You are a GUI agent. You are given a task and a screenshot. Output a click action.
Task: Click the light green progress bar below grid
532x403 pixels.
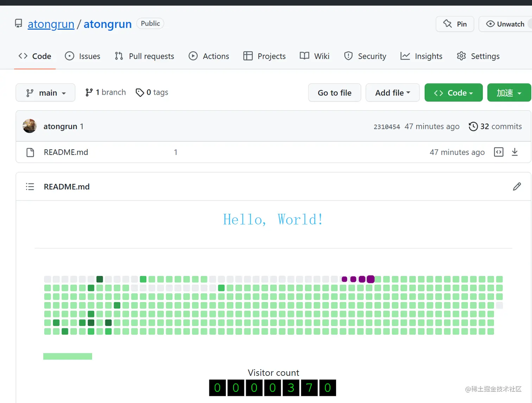click(68, 356)
